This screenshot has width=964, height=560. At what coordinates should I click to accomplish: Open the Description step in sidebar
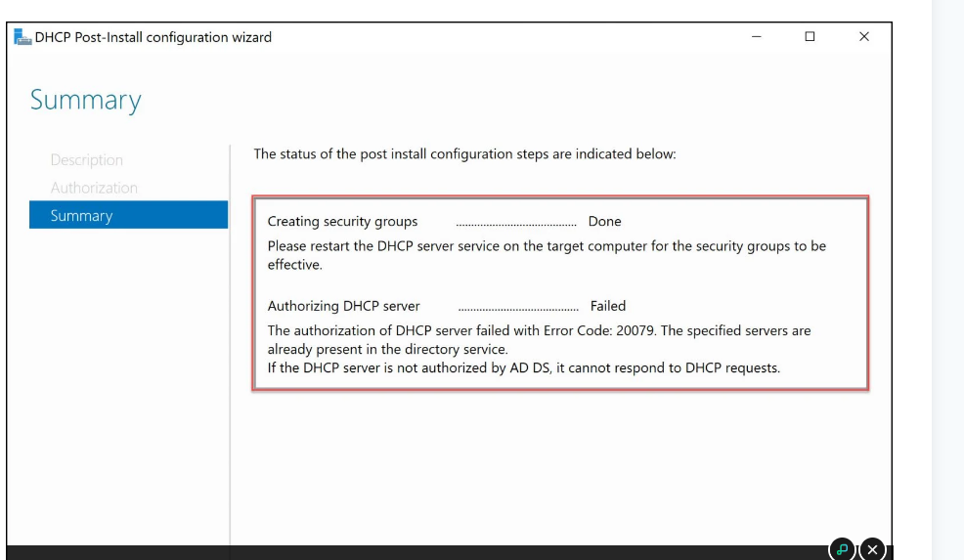coord(87,160)
